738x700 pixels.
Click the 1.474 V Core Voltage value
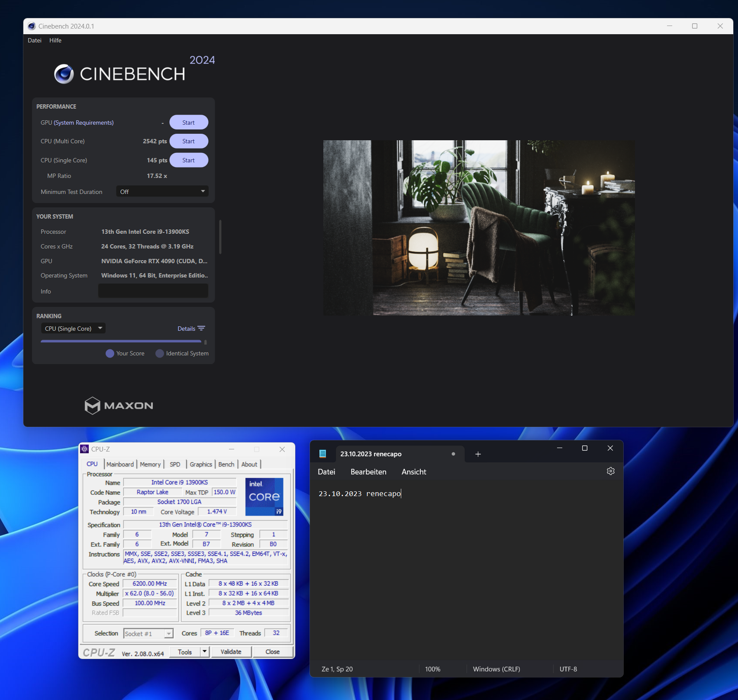tap(217, 512)
